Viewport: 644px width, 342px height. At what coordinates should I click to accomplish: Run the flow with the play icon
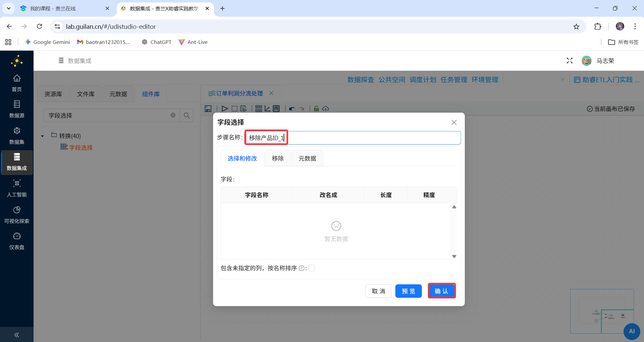225,108
